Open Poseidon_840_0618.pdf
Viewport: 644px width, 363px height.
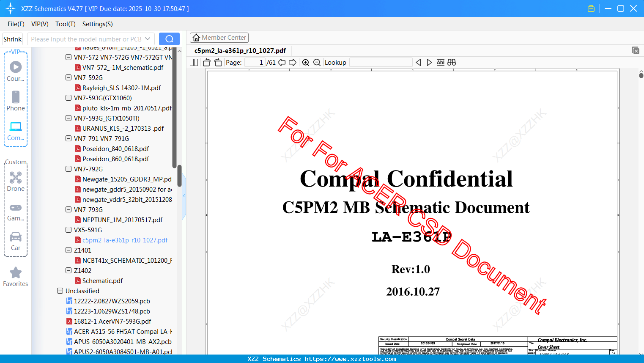(x=115, y=148)
